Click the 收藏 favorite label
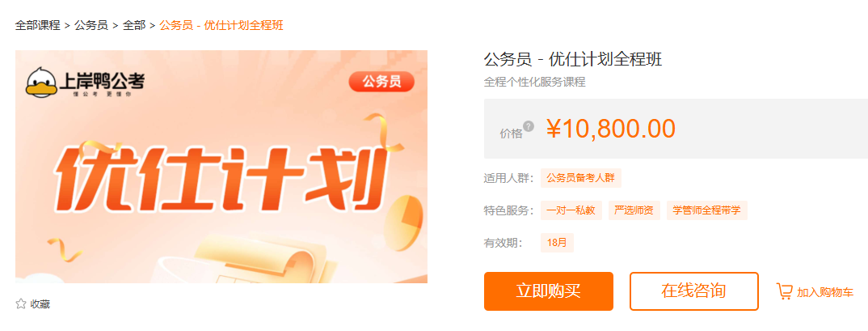 coord(40,303)
